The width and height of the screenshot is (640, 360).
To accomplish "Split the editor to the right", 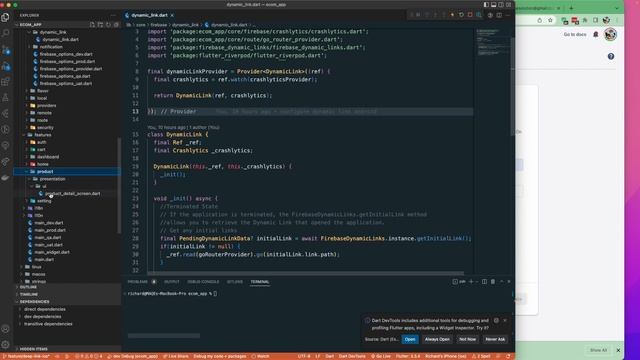I will point(499,15).
